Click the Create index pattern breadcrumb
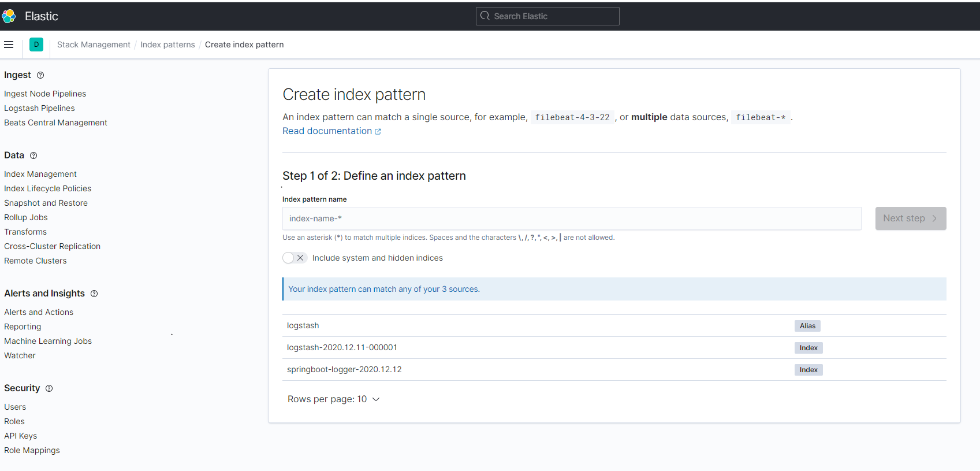 pos(244,44)
